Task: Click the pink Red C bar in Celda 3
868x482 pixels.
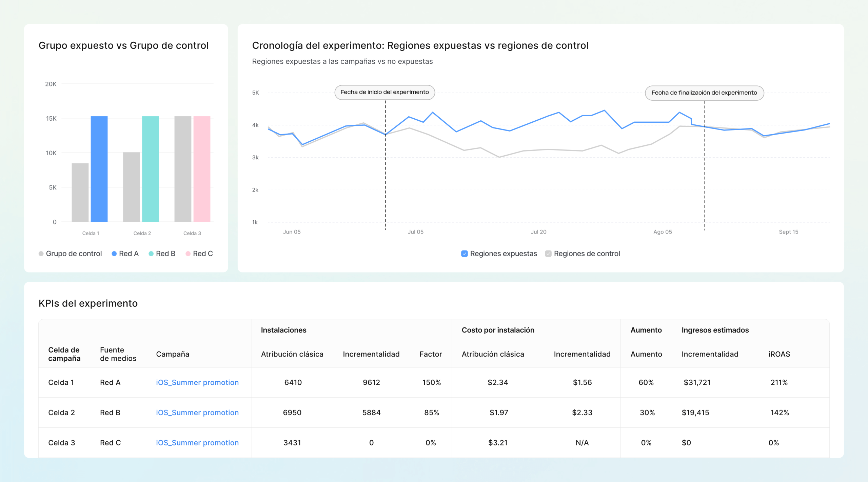Action: point(202,169)
